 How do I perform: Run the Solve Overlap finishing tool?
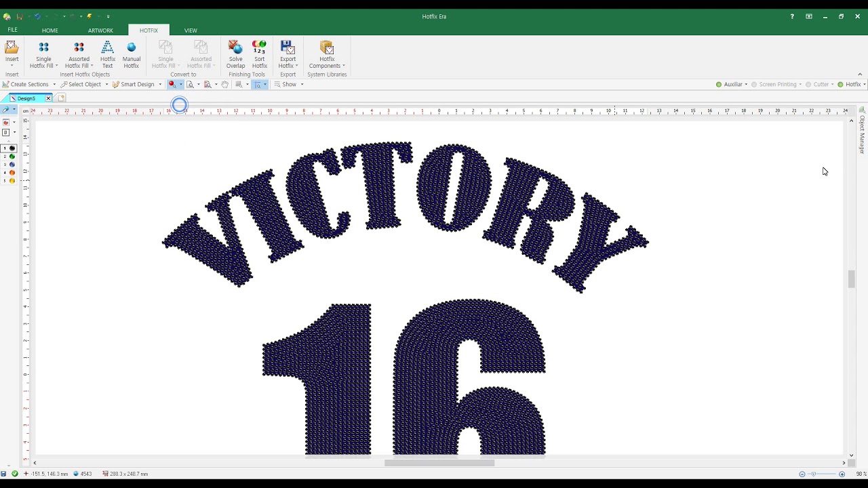coord(235,54)
